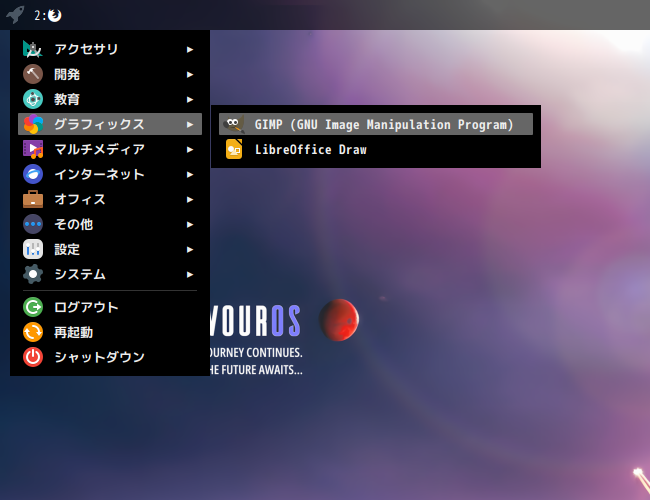This screenshot has height=500, width=650.
Task: Expand the アクセサリ submenu arrow
Action: [190, 49]
